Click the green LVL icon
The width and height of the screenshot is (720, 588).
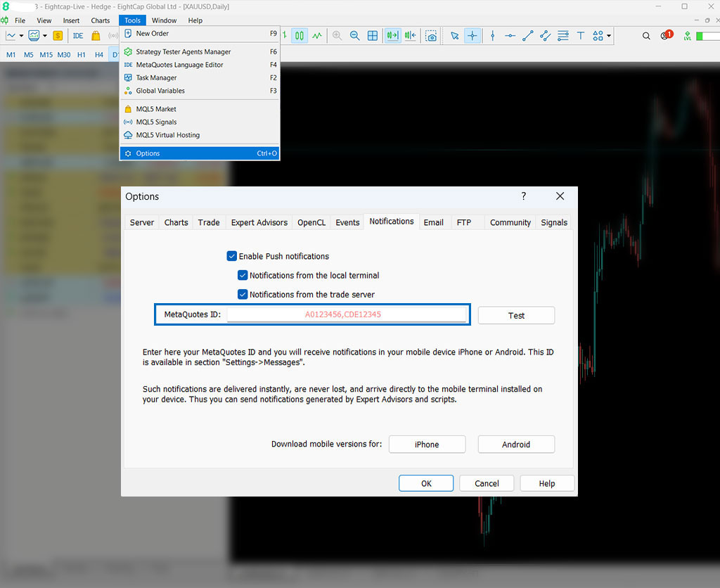(x=688, y=36)
